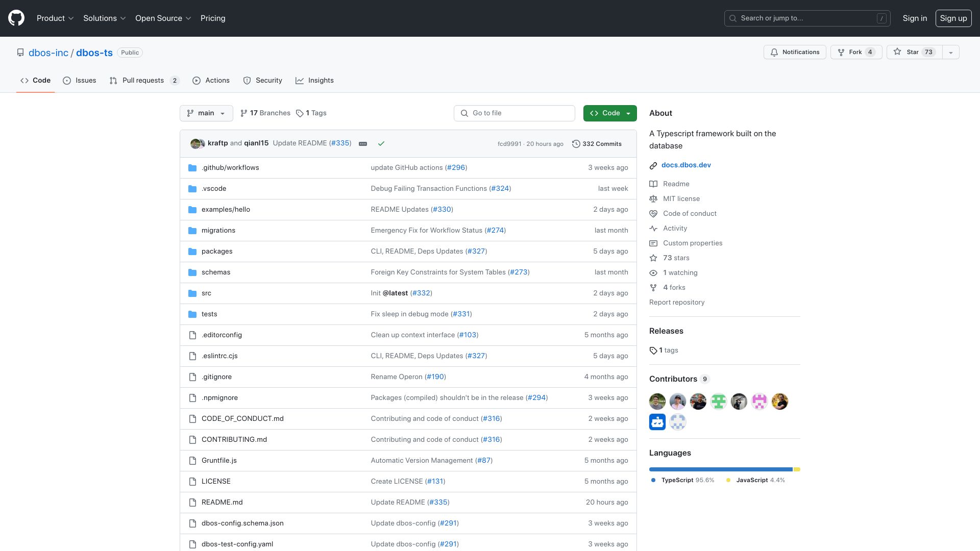
Task: Open the dbos-ts repository link
Action: click(94, 53)
